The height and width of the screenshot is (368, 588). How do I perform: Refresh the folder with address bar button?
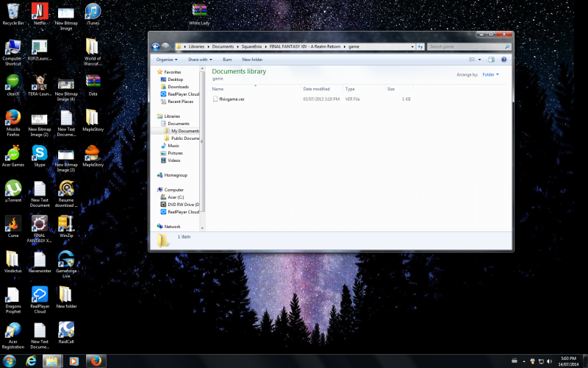(420, 46)
